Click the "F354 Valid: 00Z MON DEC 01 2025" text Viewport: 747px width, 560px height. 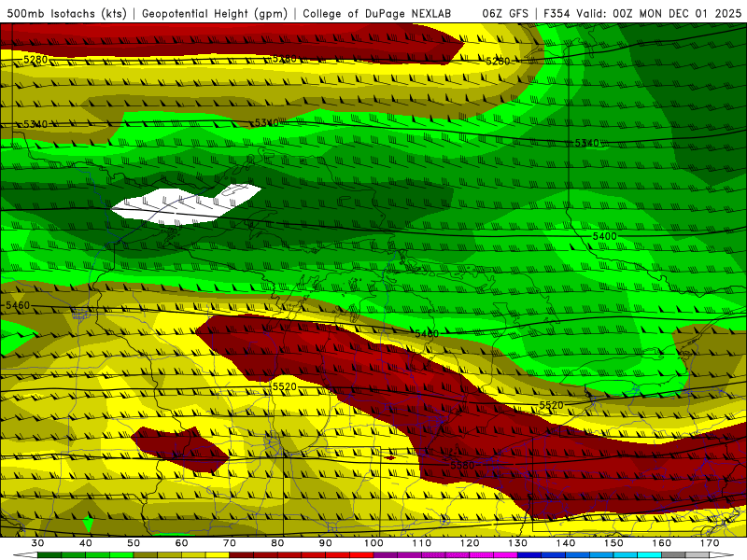point(642,14)
